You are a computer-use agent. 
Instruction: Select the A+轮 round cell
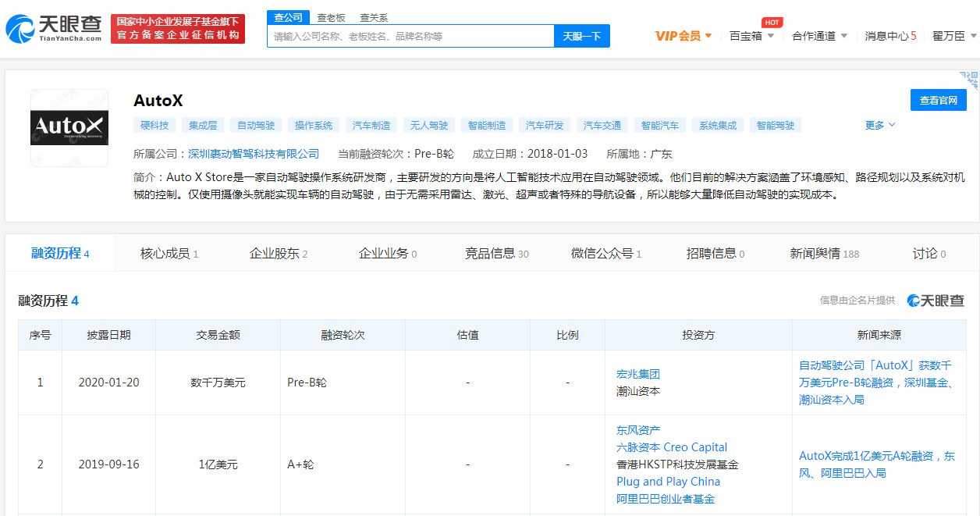click(x=343, y=464)
